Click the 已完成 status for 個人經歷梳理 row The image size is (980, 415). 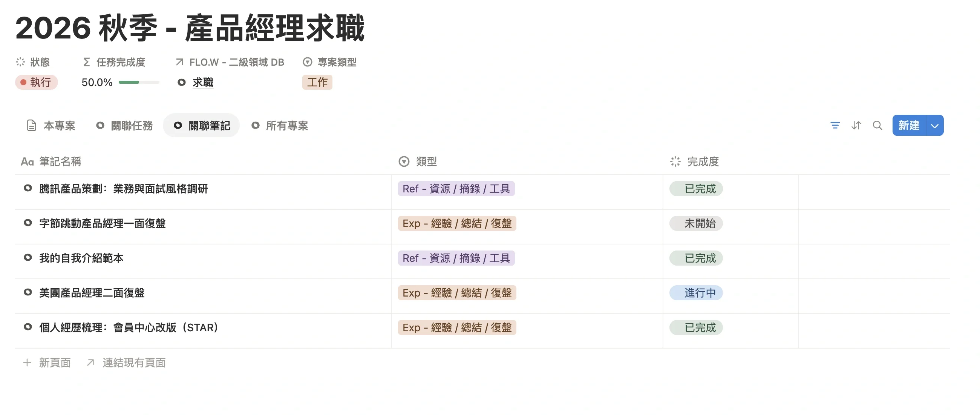tap(696, 327)
